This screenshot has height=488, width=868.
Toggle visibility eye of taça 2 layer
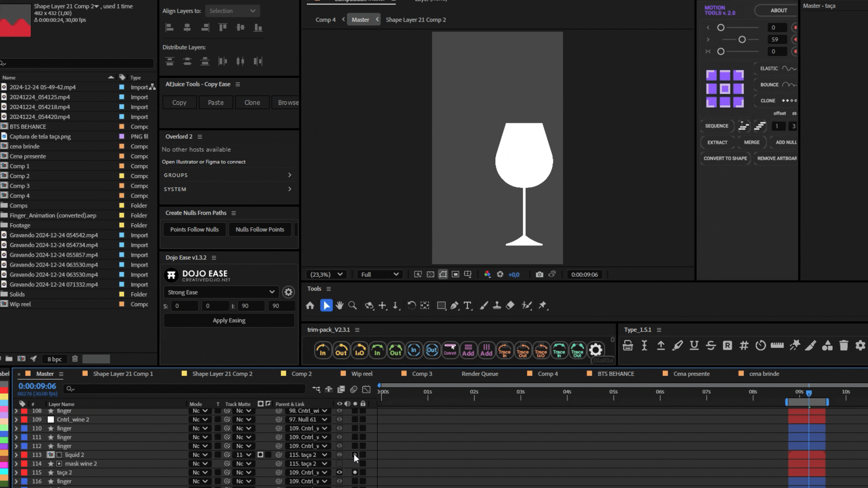339,472
